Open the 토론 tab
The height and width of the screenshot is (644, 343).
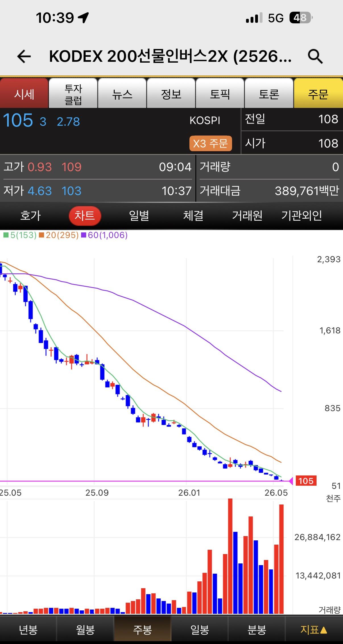click(x=269, y=93)
